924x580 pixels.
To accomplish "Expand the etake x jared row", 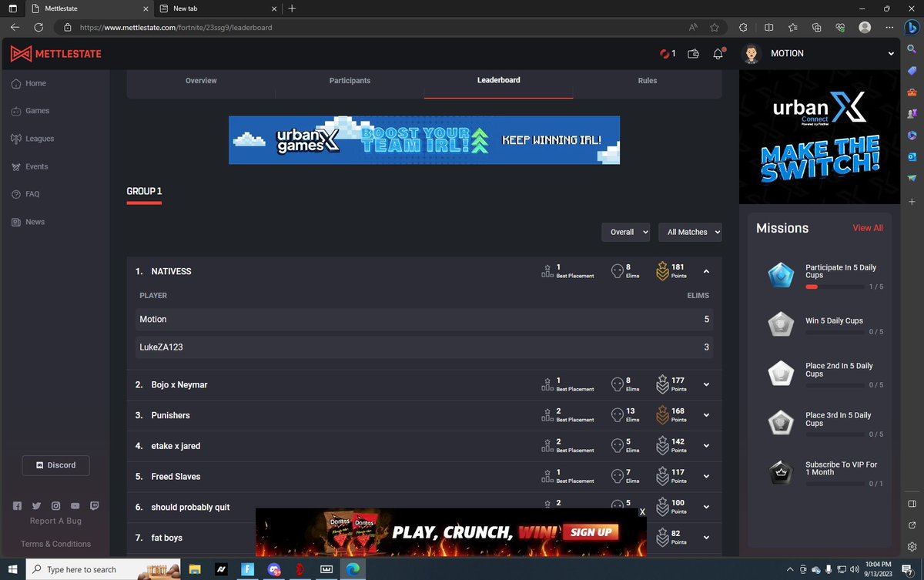I will pyautogui.click(x=707, y=446).
